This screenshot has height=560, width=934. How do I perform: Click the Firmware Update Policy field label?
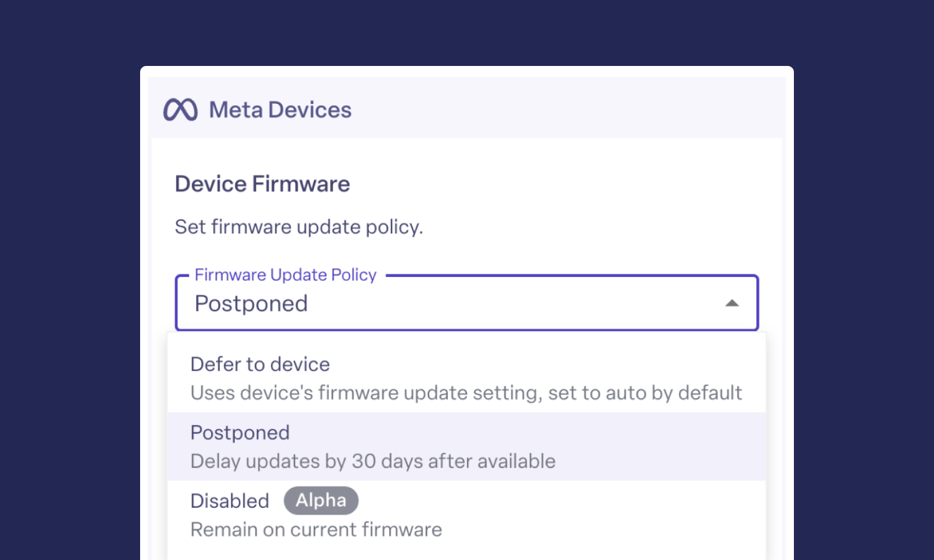(x=285, y=274)
